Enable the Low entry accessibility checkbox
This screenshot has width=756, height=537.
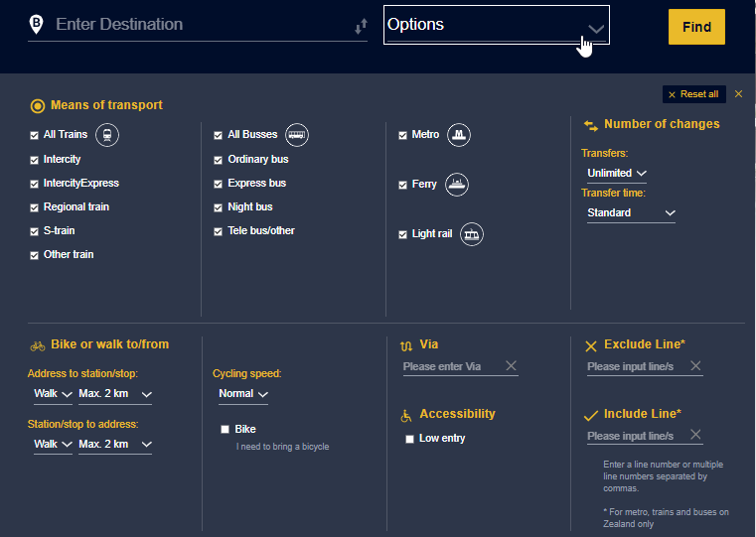click(410, 439)
